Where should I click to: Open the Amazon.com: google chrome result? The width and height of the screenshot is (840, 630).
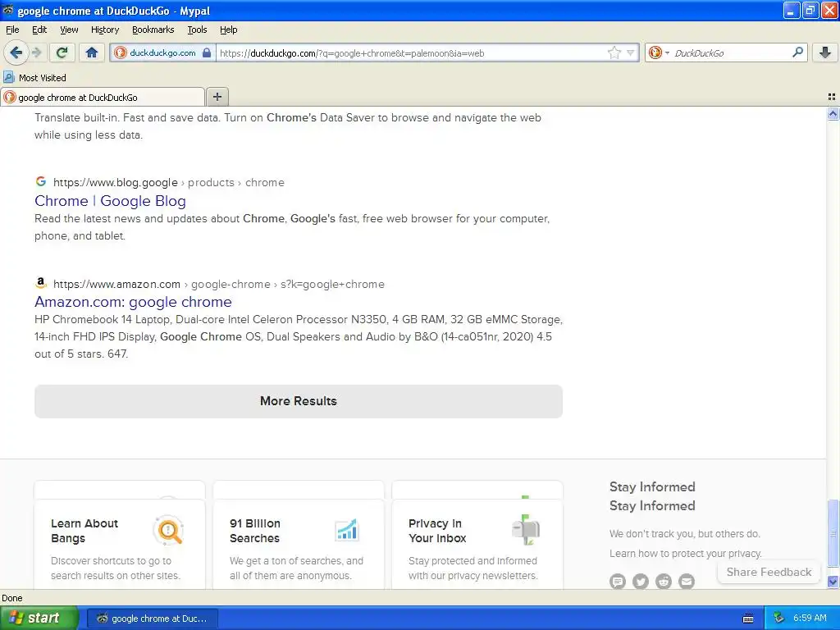[x=133, y=302]
